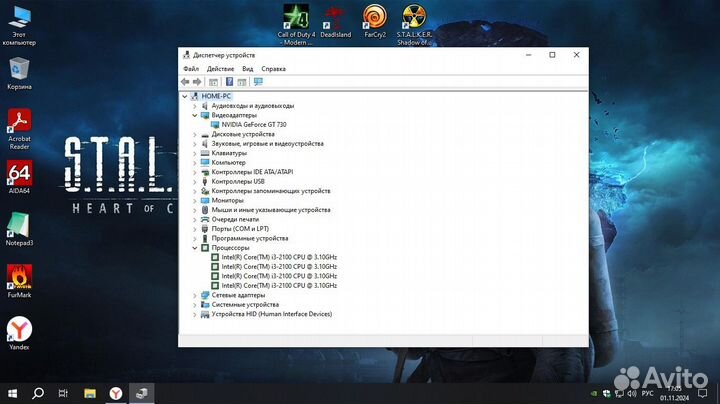Select Системные устройства category

point(245,304)
